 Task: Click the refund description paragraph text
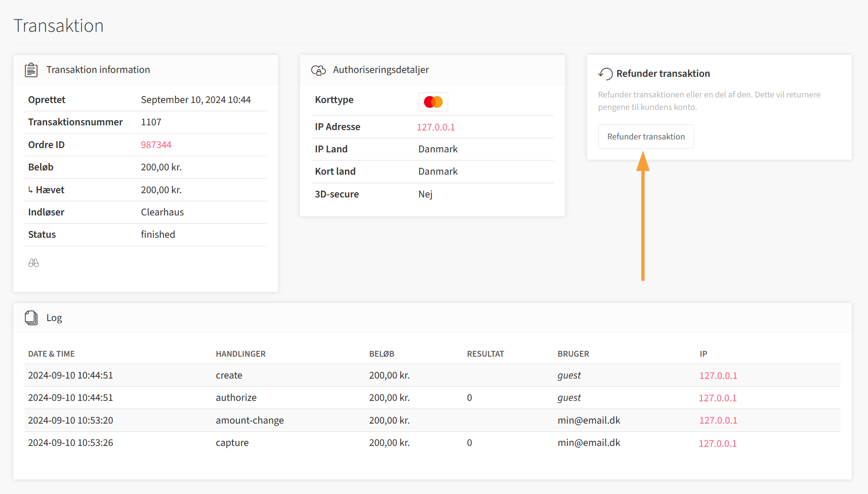tap(709, 101)
